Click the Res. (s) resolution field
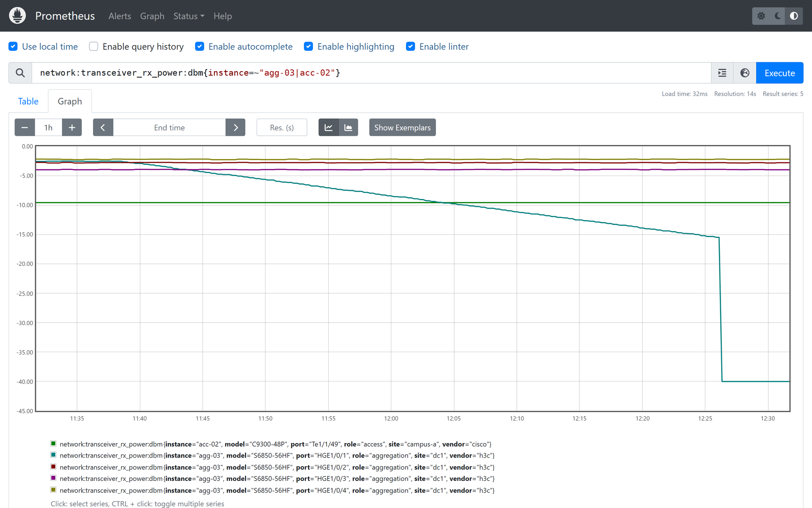The width and height of the screenshot is (812, 508). point(282,127)
